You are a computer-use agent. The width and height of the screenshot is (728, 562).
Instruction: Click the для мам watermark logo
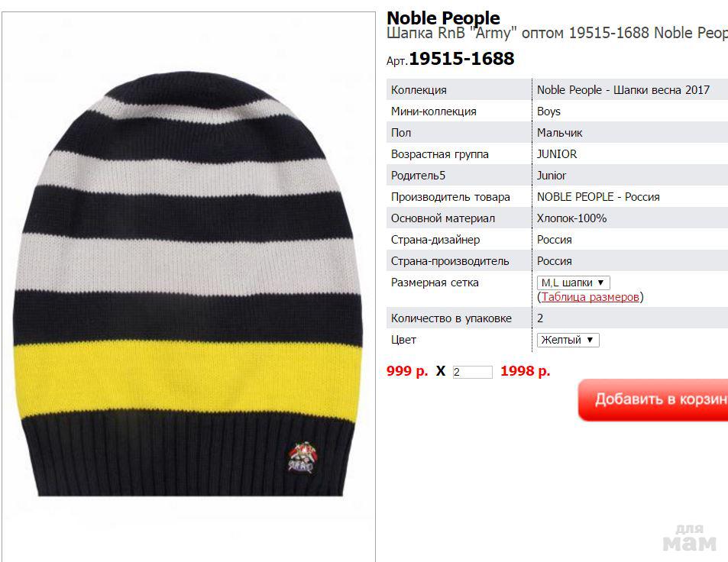pos(690,538)
